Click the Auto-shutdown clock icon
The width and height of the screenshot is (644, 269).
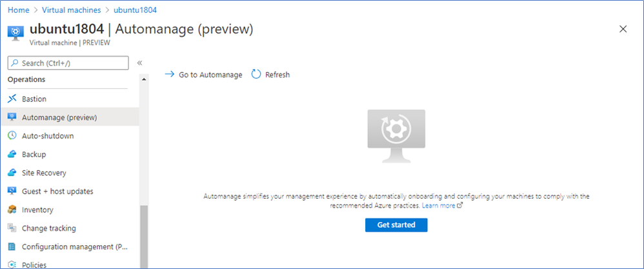pos(12,135)
